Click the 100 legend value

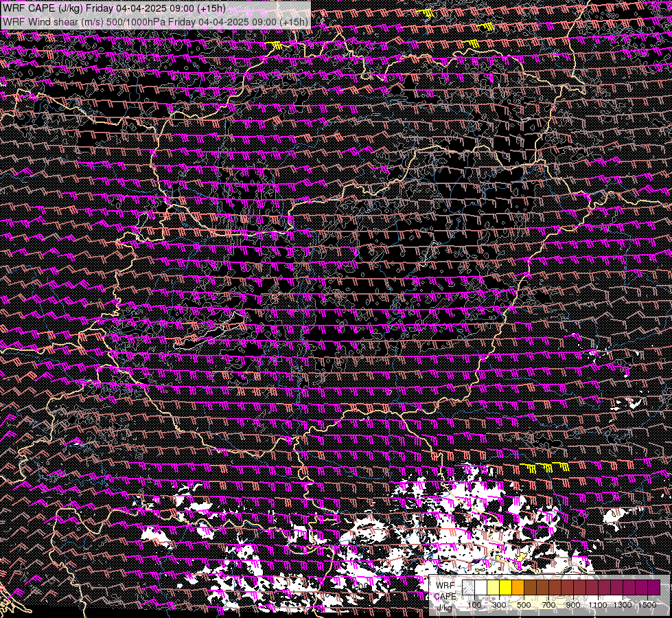pyautogui.click(x=474, y=605)
